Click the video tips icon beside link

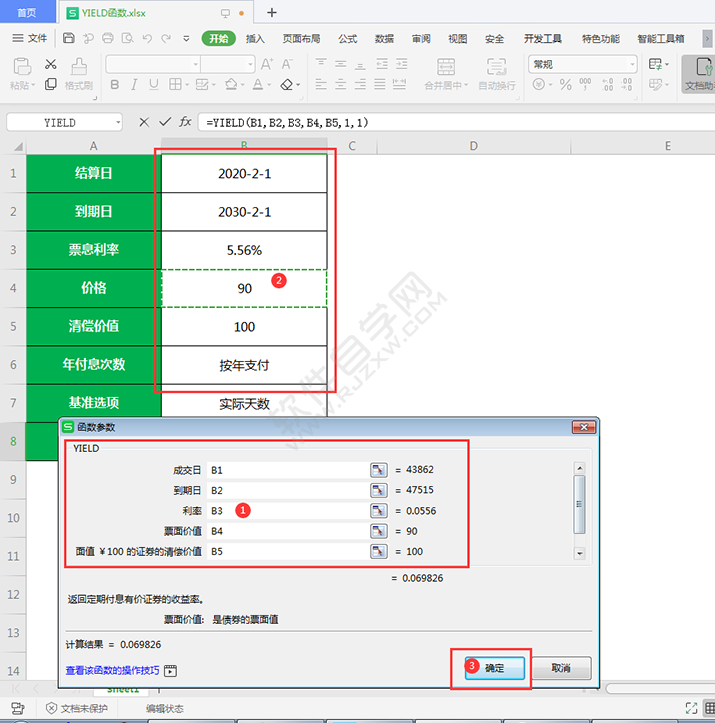(x=170, y=670)
